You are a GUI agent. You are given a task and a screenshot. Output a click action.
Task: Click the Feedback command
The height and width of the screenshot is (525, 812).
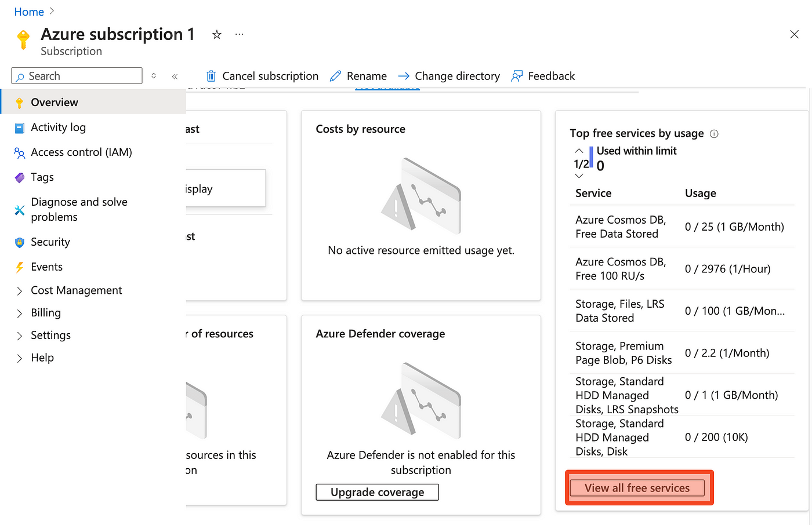551,76
